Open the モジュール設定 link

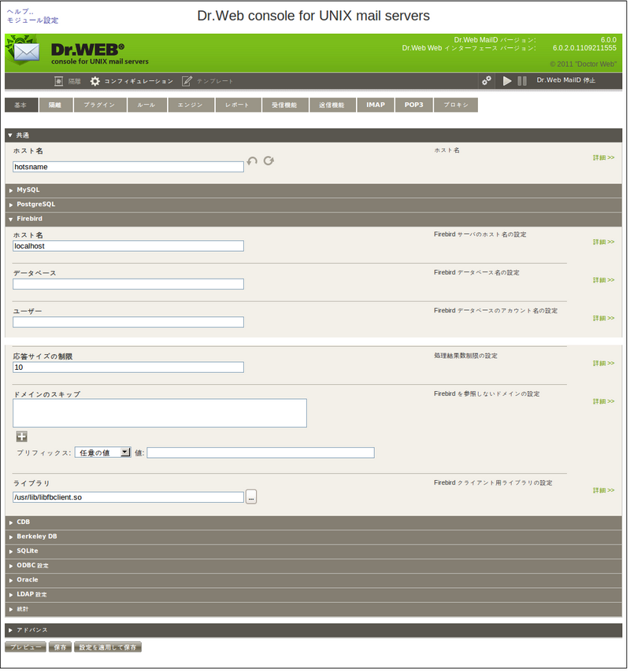point(32,20)
